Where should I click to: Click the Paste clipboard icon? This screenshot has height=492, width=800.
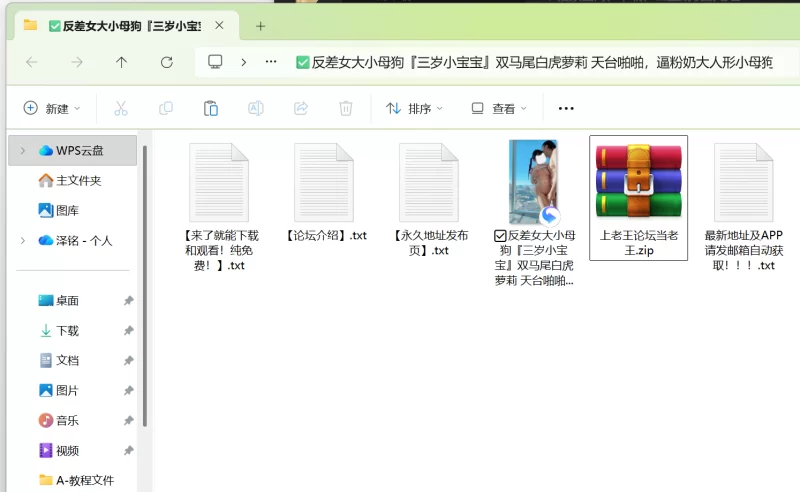coord(211,108)
